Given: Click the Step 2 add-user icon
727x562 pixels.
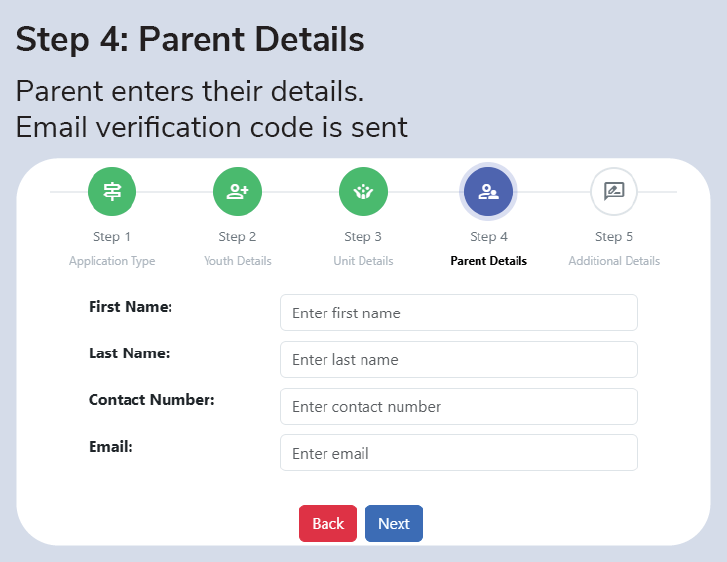Looking at the screenshot, I should (x=237, y=192).
